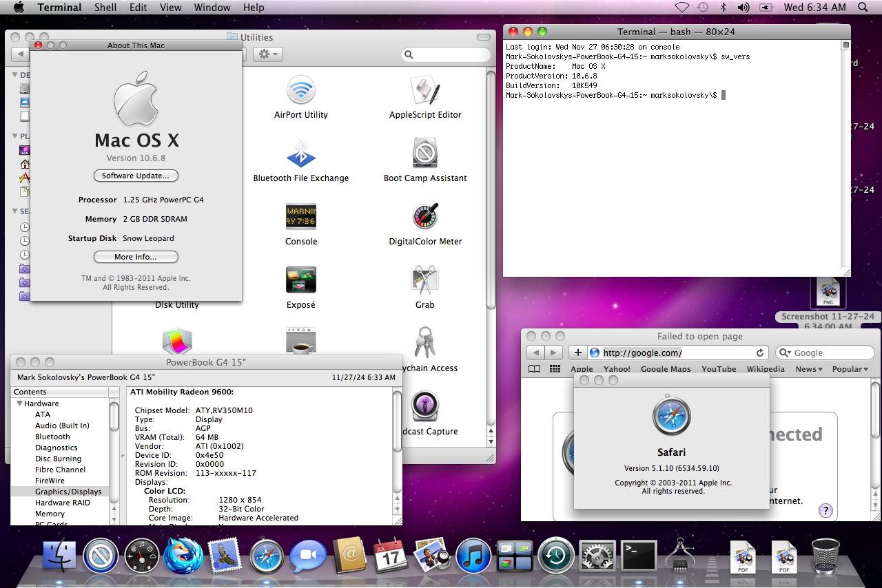Open the Shell menu
882x588 pixels.
(105, 8)
